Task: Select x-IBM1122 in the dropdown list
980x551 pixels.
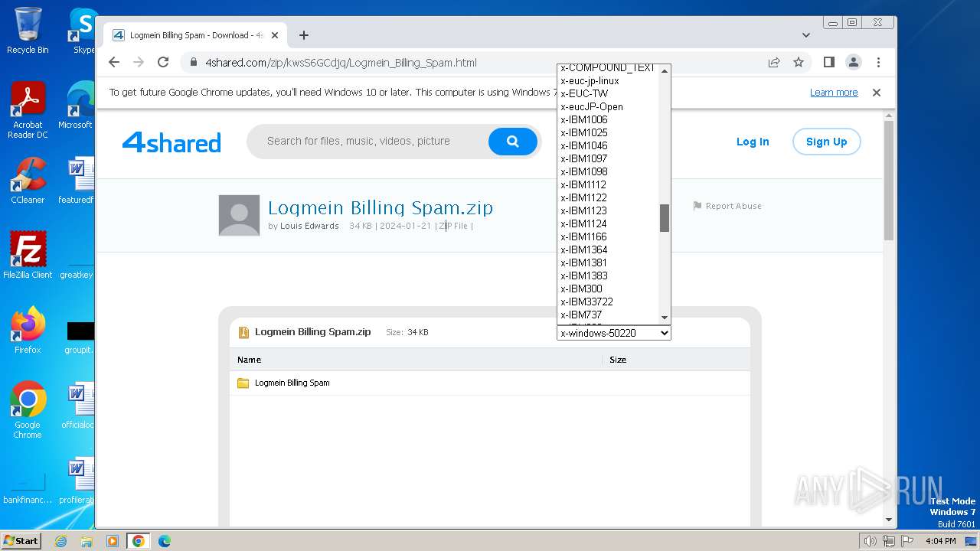Action: [608, 197]
